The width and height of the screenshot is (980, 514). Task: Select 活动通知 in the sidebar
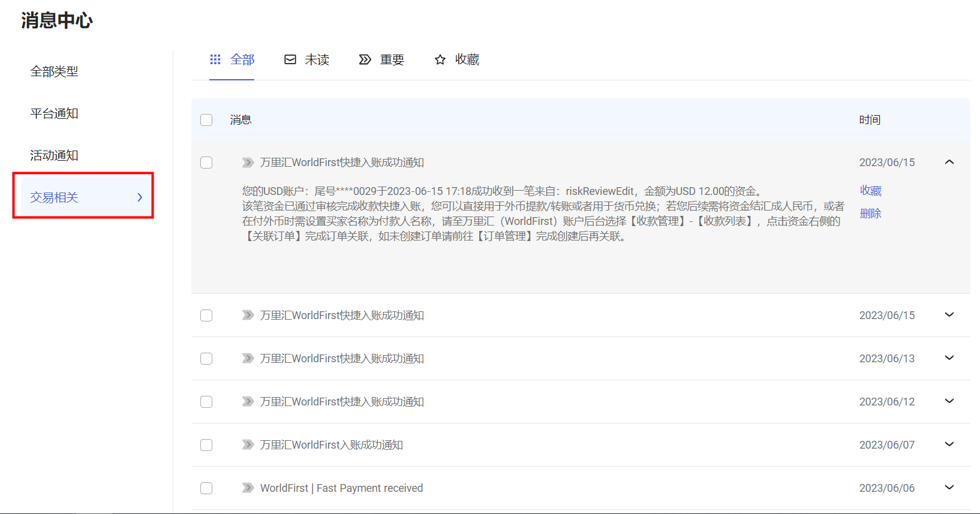click(55, 155)
